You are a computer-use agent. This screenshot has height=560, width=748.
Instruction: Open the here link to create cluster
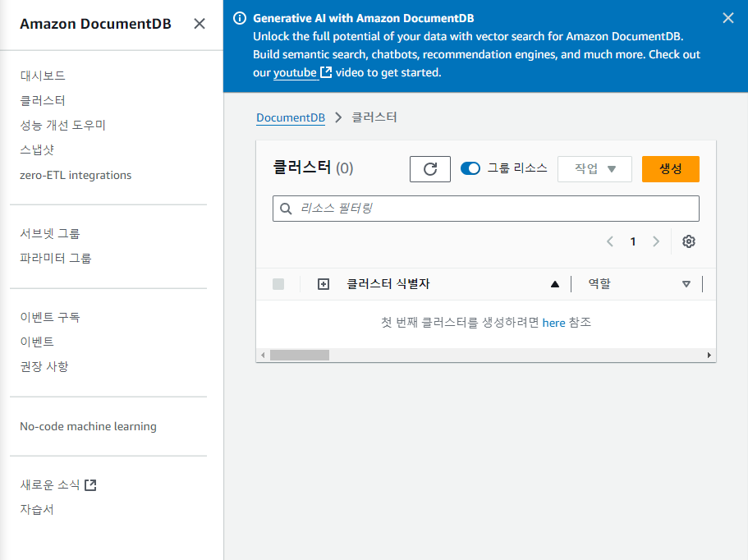tap(553, 323)
